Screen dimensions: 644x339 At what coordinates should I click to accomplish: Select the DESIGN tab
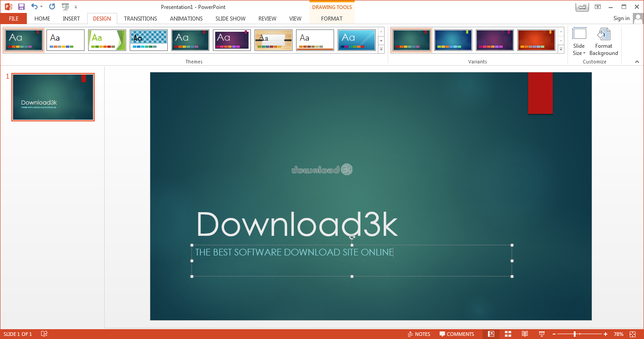pyautogui.click(x=102, y=18)
